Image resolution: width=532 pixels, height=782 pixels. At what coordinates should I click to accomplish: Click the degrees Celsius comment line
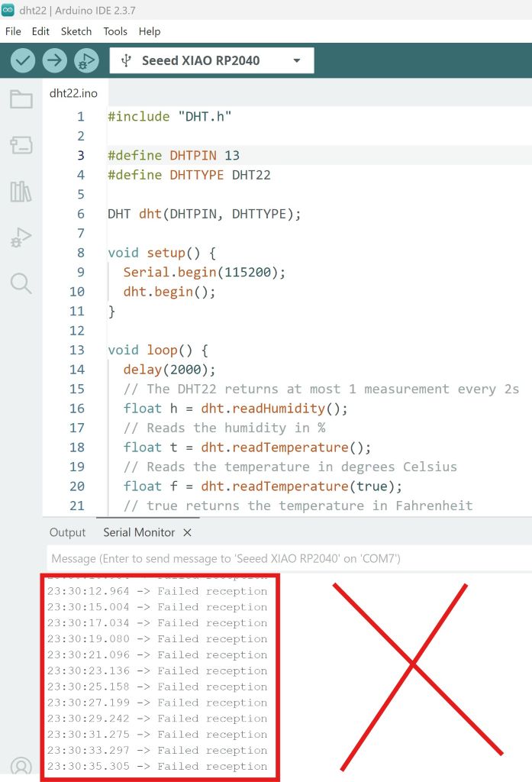pyautogui.click(x=290, y=467)
